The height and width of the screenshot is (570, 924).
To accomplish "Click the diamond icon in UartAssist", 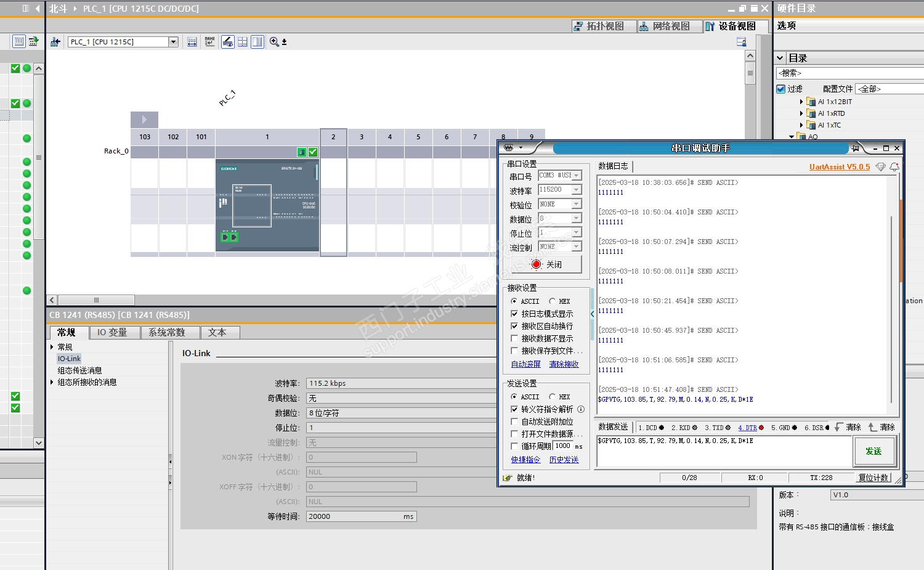I will [881, 167].
